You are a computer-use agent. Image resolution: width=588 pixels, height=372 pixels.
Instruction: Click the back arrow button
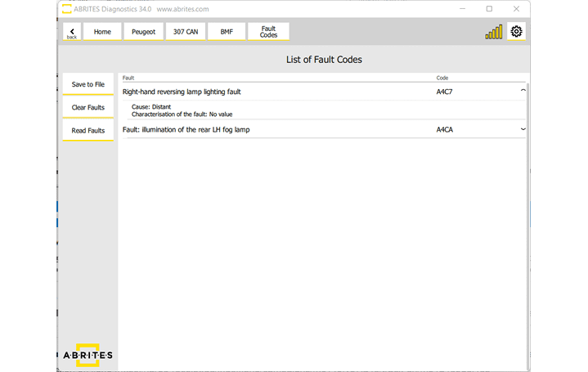click(x=72, y=32)
